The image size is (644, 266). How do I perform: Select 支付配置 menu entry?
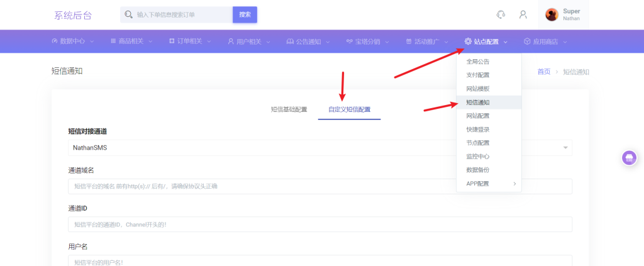pos(489,75)
